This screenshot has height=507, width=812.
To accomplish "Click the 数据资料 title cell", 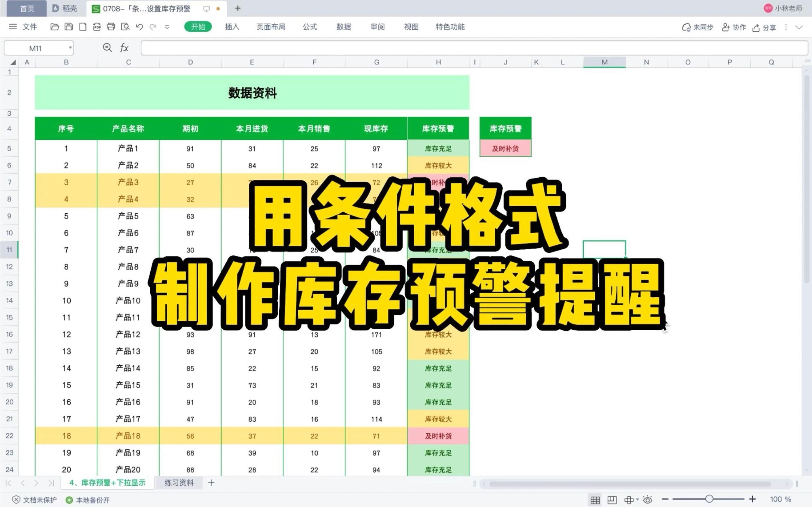I will (252, 93).
